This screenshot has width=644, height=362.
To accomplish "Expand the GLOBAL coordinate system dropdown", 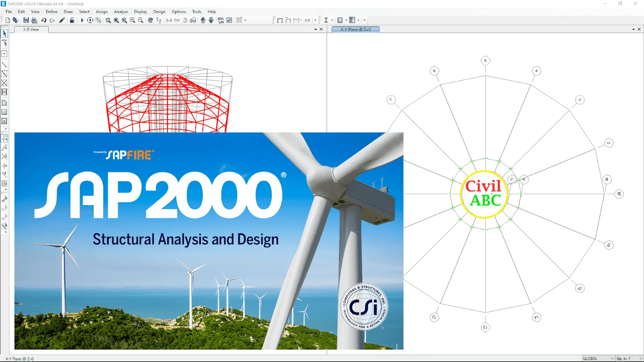I will coord(612,358).
